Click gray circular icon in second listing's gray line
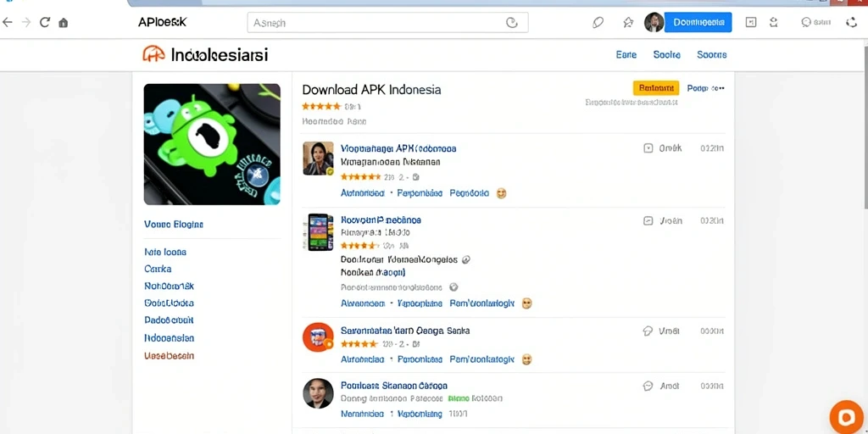Image resolution: width=868 pixels, height=434 pixels. (454, 287)
